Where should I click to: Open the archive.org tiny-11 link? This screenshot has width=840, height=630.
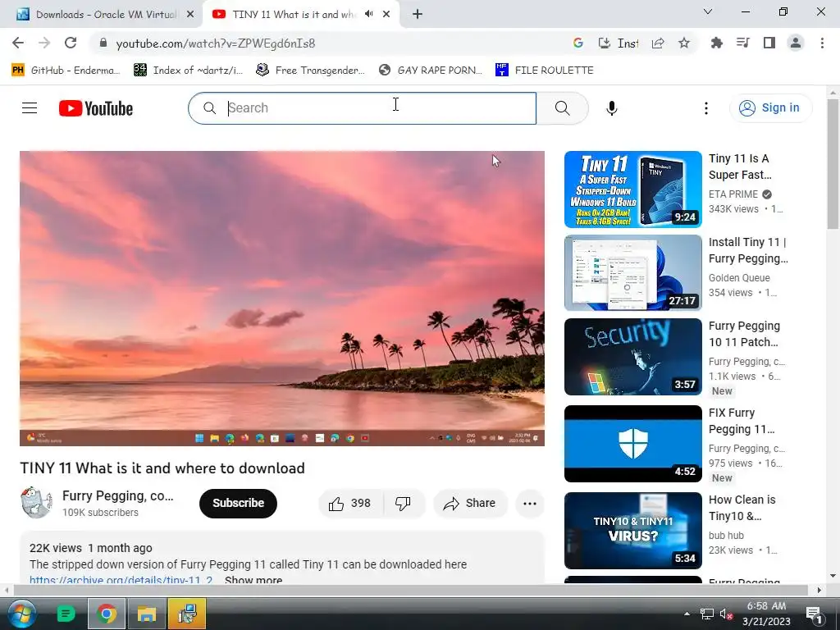(x=121, y=580)
